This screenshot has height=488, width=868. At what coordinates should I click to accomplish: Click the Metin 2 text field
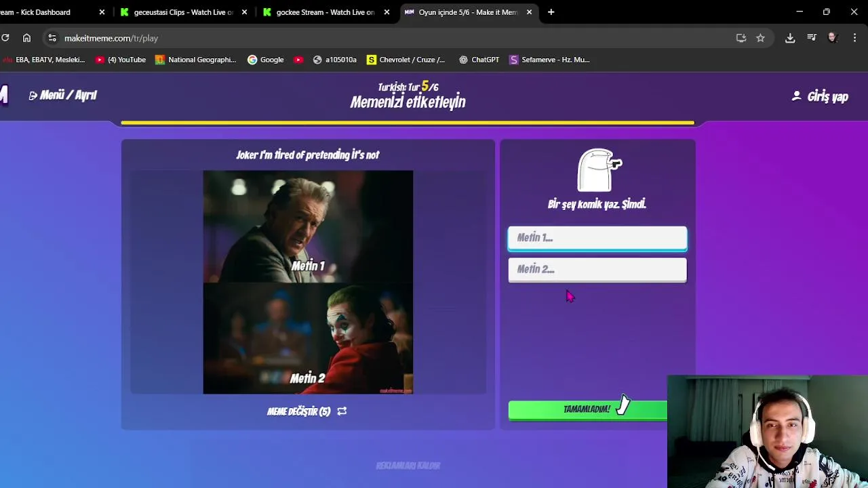(597, 270)
